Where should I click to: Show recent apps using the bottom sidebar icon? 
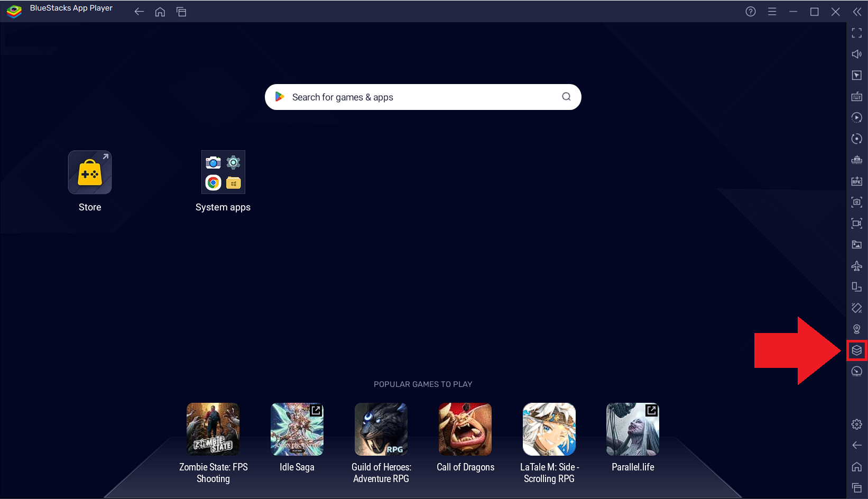(x=857, y=487)
